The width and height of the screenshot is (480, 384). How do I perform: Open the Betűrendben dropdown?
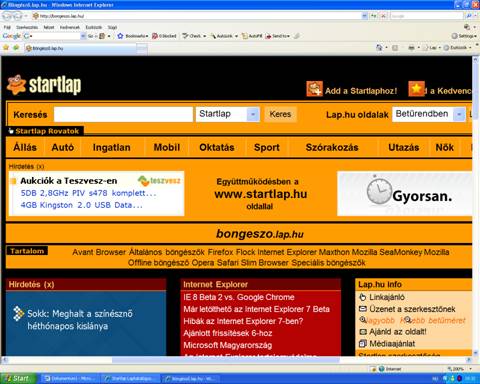click(x=459, y=114)
